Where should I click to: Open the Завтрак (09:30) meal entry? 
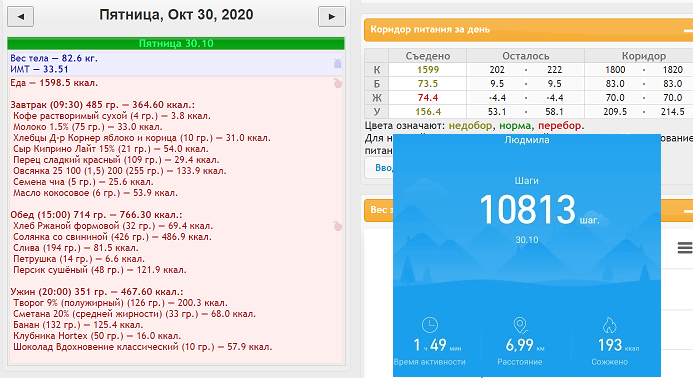[x=103, y=105]
